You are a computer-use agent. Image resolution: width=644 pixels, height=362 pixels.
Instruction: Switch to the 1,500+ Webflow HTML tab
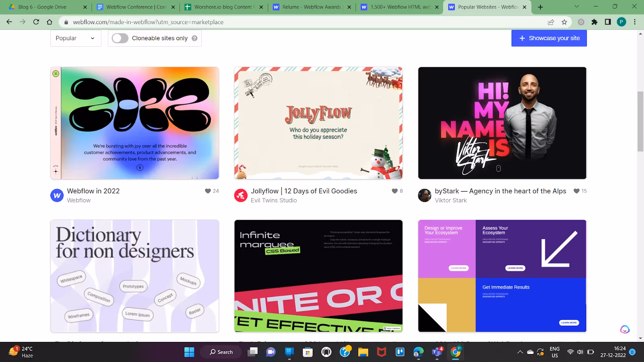pos(399,7)
